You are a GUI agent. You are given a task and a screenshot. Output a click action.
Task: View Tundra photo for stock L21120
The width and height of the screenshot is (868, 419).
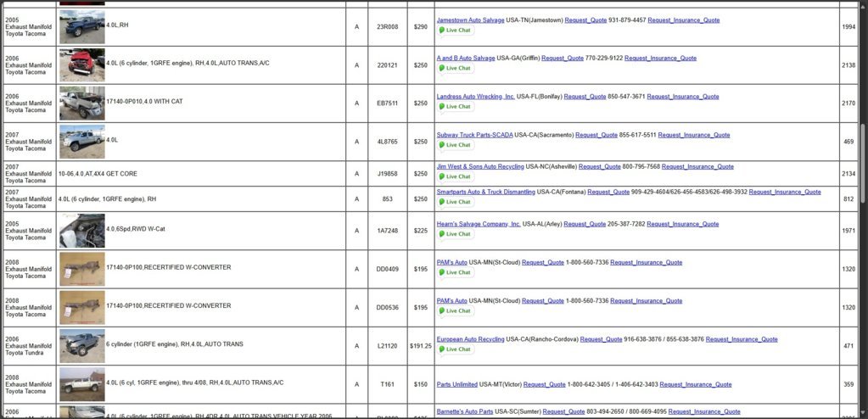click(x=82, y=346)
